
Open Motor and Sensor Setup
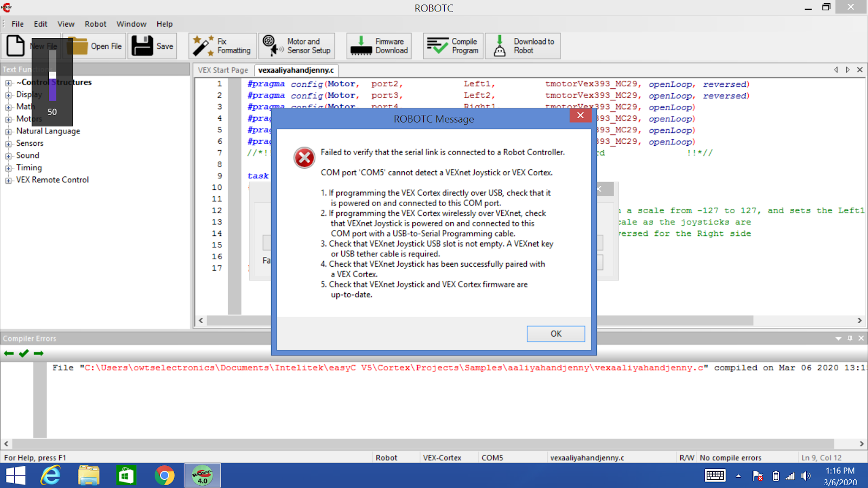pyautogui.click(x=296, y=46)
